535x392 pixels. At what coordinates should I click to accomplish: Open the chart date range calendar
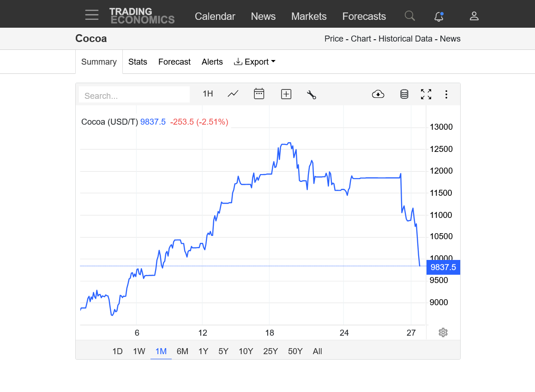pyautogui.click(x=259, y=94)
